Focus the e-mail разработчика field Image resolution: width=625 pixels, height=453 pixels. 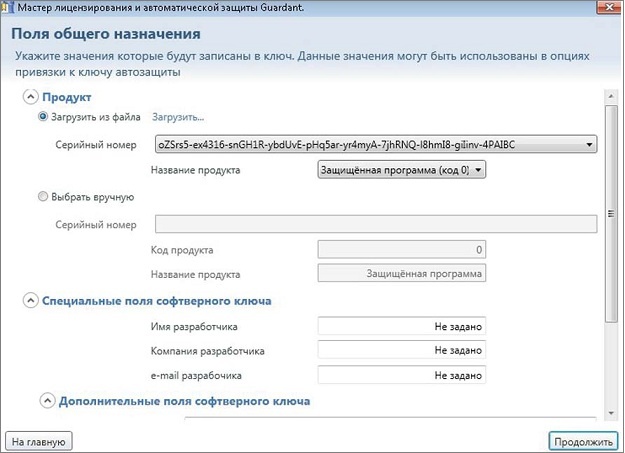[x=401, y=375]
